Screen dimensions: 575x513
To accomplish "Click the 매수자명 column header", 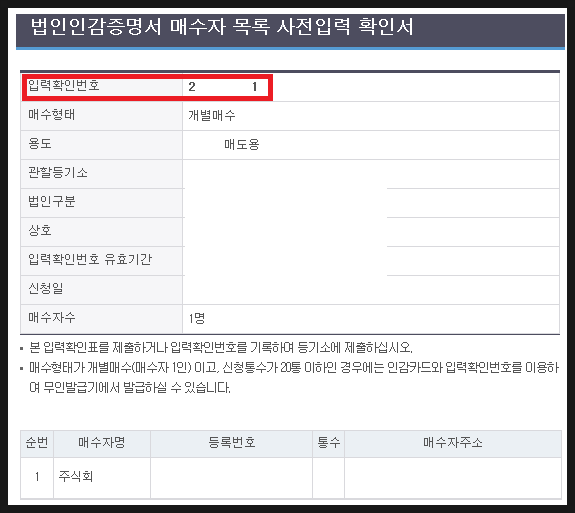I will [x=102, y=443].
